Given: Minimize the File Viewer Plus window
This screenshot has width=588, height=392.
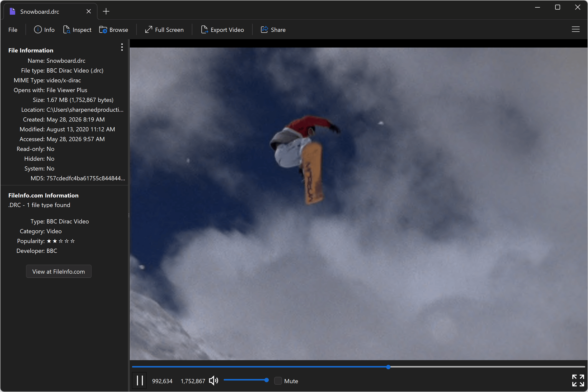Looking at the screenshot, I should click(x=538, y=7).
